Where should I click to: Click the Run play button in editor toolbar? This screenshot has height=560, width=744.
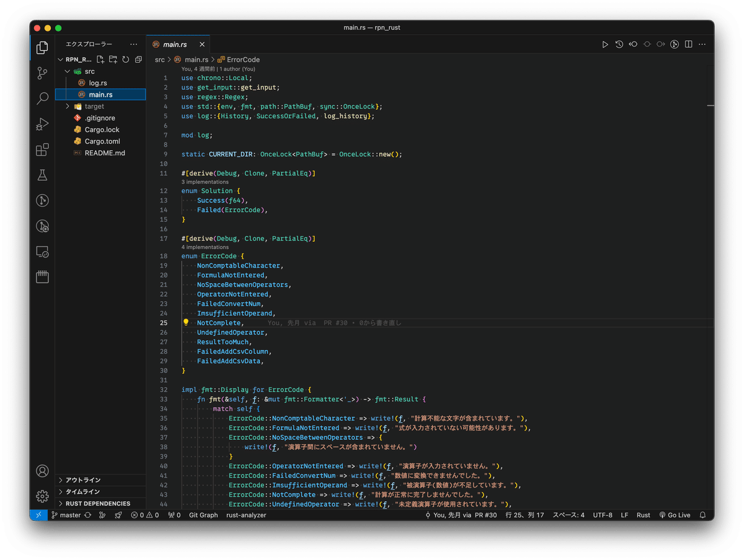tap(605, 45)
